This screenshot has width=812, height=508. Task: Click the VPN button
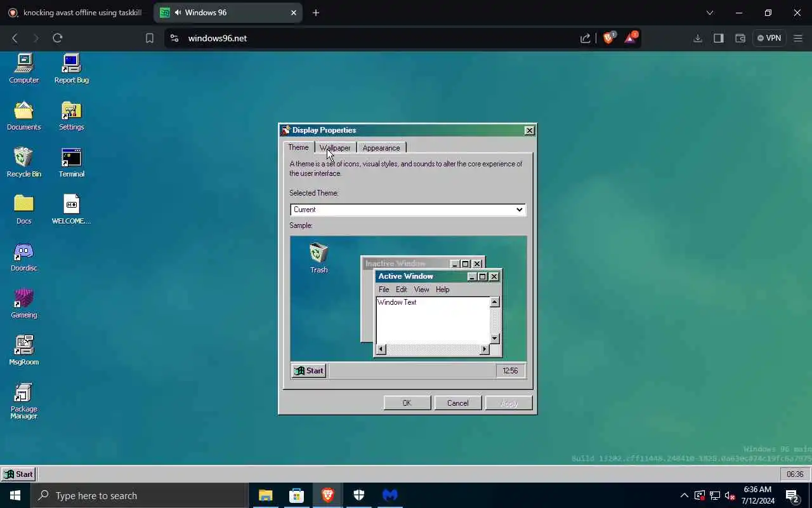pyautogui.click(x=769, y=38)
